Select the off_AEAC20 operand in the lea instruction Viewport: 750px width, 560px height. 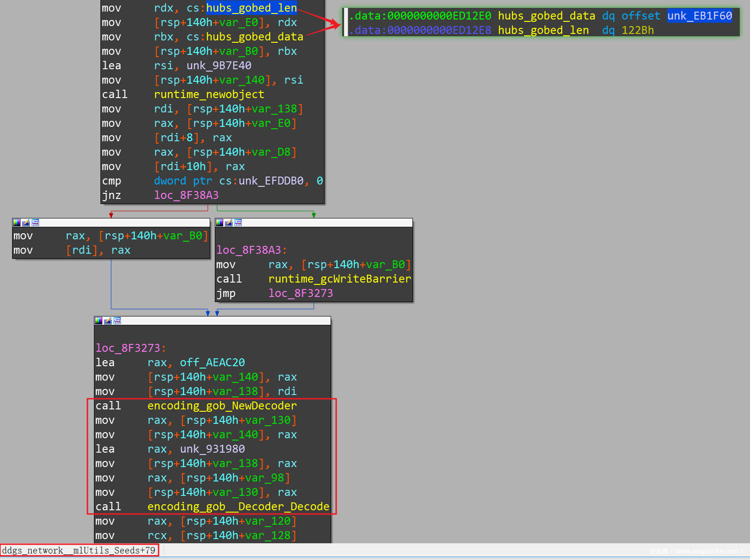click(212, 362)
